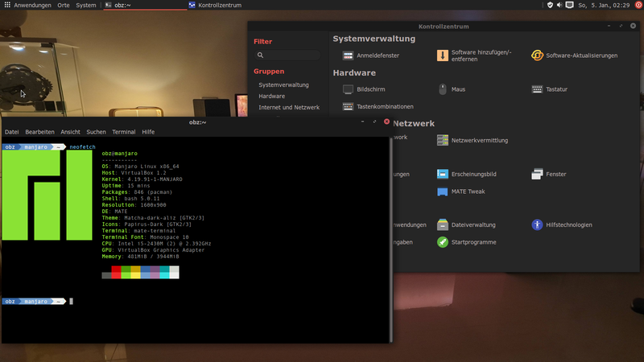Click the neofetch command text
Viewport: 644px width, 362px height.
82,146
